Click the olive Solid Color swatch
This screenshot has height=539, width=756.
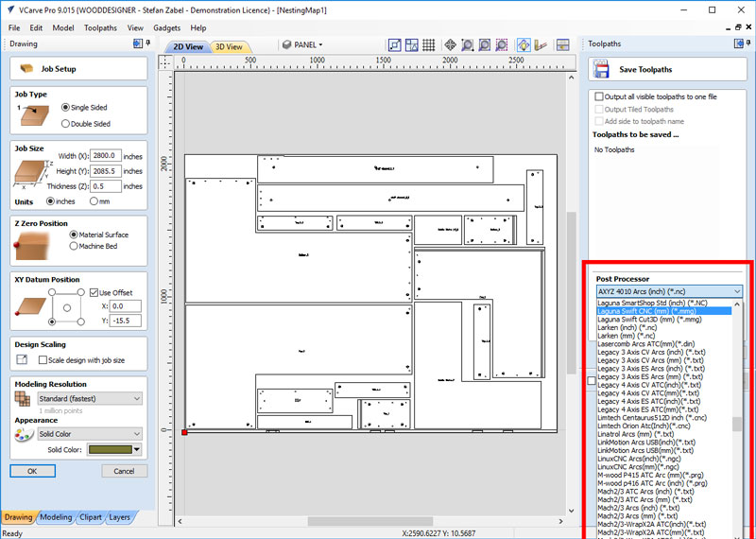coord(110,450)
